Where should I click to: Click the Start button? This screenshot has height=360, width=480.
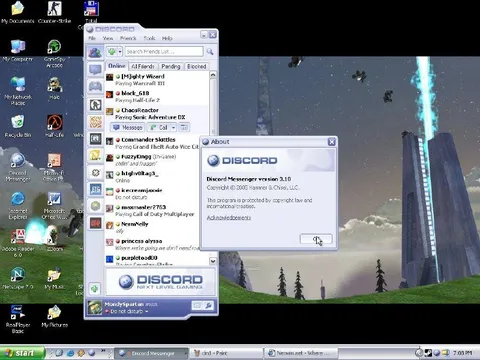22,353
